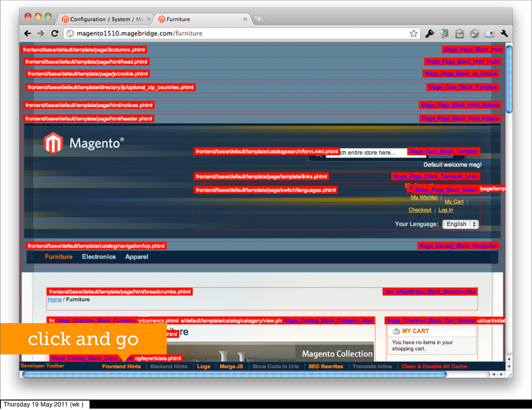The image size is (532, 410).
Task: Follow the My Wishlist link
Action: coord(424,197)
